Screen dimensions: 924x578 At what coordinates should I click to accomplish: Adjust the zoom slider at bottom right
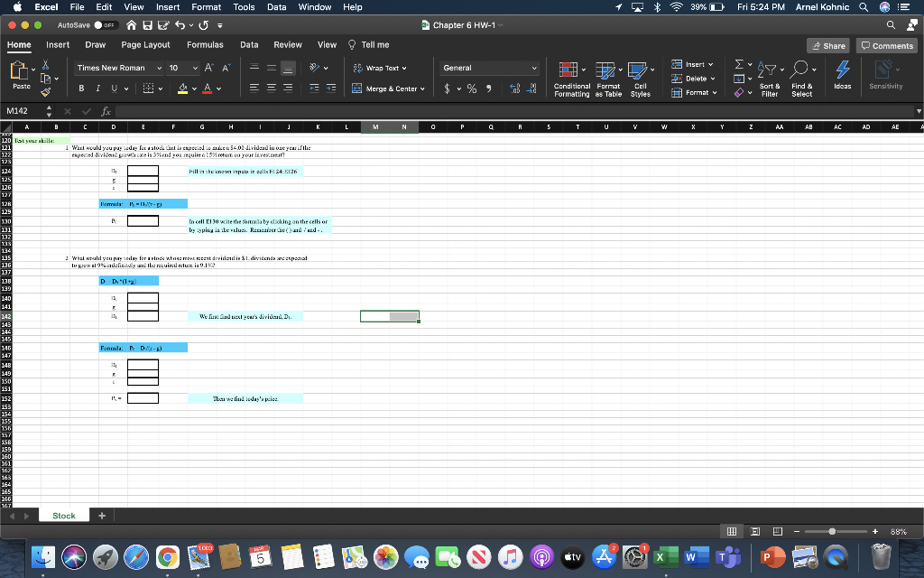(x=832, y=530)
